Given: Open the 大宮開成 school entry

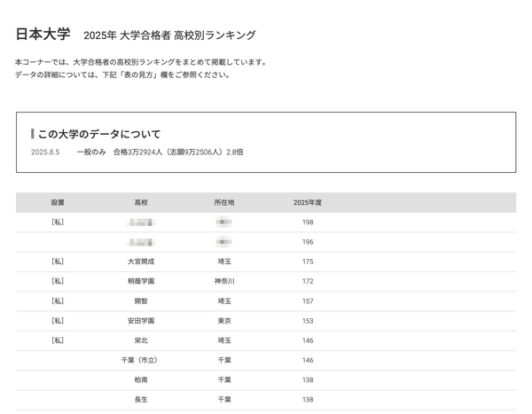Looking at the screenshot, I should (141, 262).
